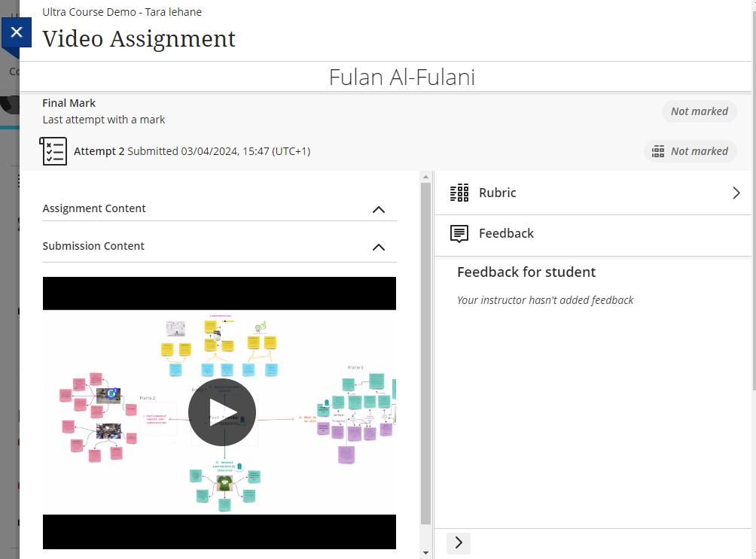Close the Video Assignment panel
This screenshot has height=559, width=756.
17,32
